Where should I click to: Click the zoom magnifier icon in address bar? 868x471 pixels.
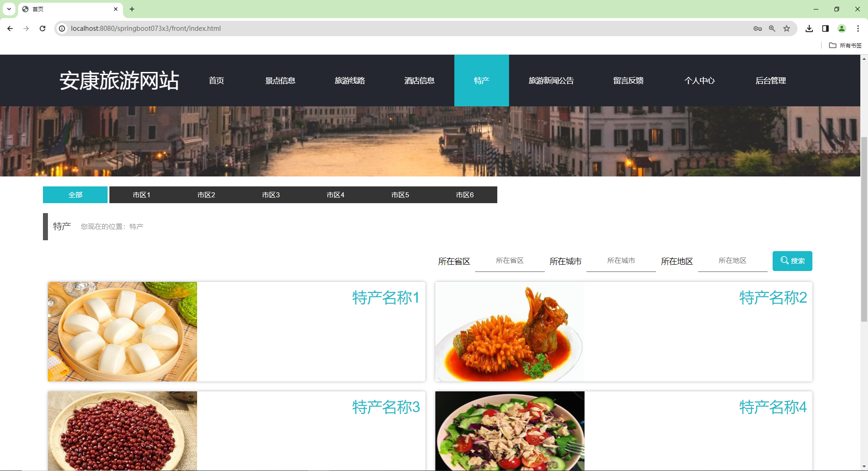[772, 29]
